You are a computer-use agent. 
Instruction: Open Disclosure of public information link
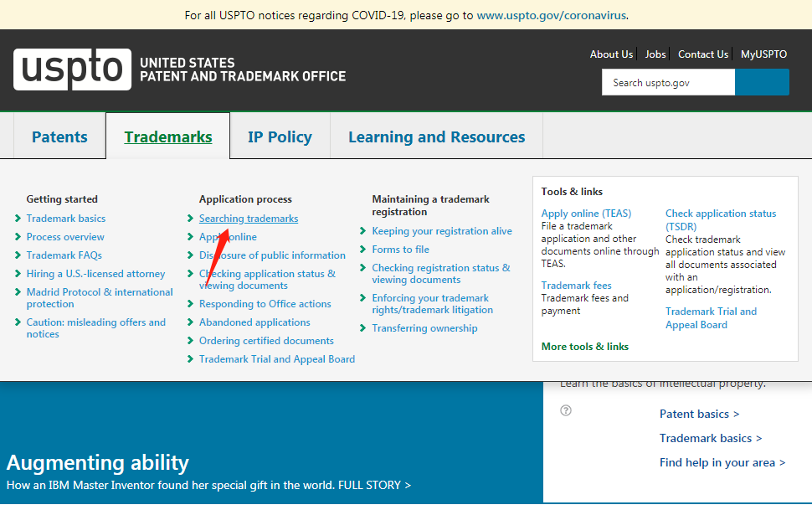tap(272, 255)
